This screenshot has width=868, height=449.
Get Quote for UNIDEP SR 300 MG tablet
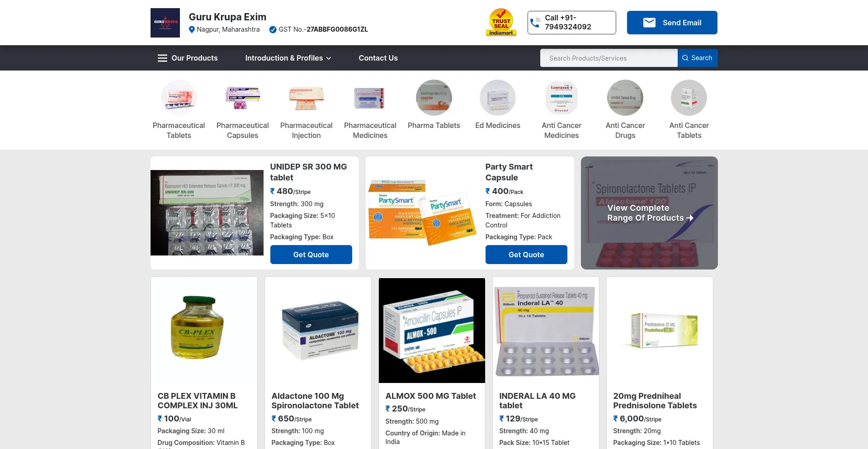311,255
